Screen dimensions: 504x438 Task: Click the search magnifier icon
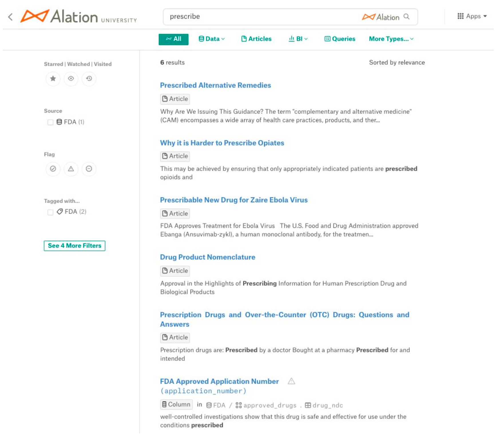click(406, 17)
